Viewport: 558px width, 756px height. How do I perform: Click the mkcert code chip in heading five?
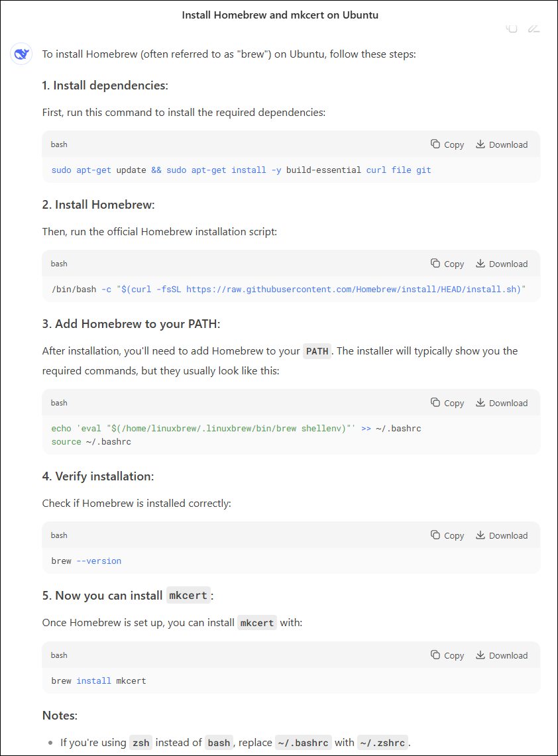[x=188, y=596]
